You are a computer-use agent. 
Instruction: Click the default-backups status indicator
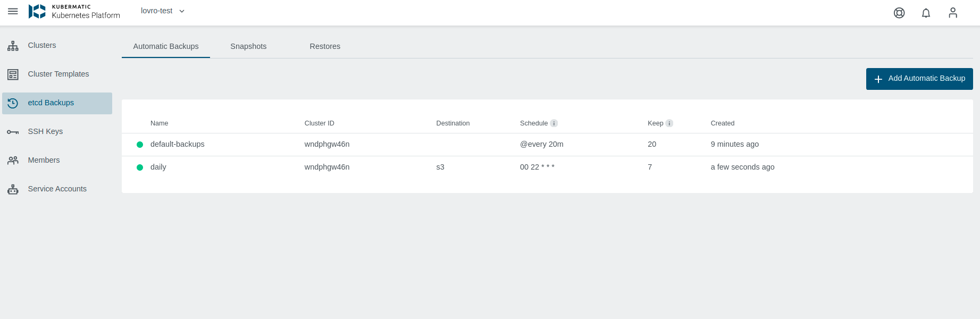tap(140, 145)
